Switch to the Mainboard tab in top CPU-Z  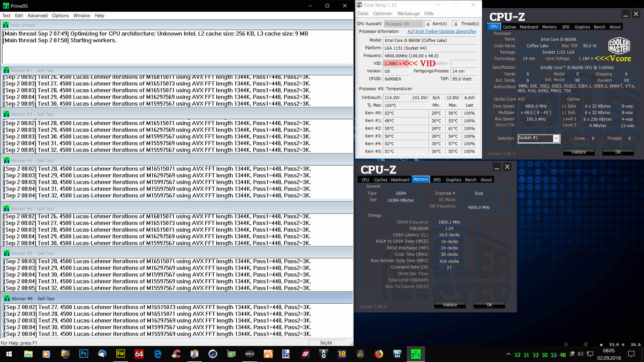(529, 27)
